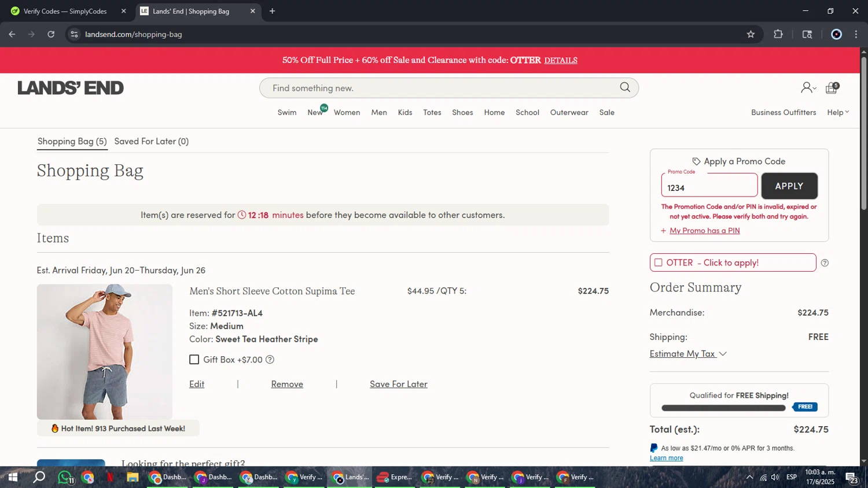Image resolution: width=868 pixels, height=488 pixels.
Task: Tick the Gift Box +$7.00 checkbox
Action: point(194,360)
